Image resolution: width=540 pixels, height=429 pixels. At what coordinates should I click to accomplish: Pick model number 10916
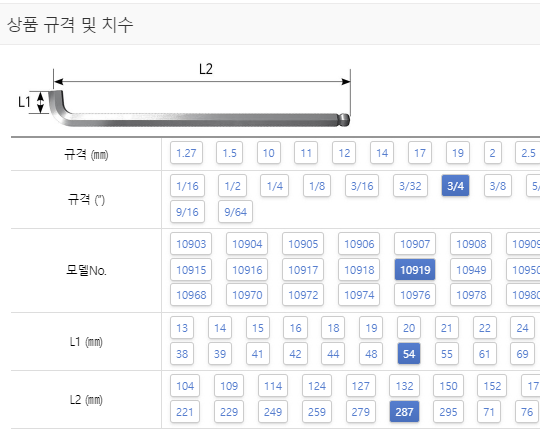coord(247,270)
